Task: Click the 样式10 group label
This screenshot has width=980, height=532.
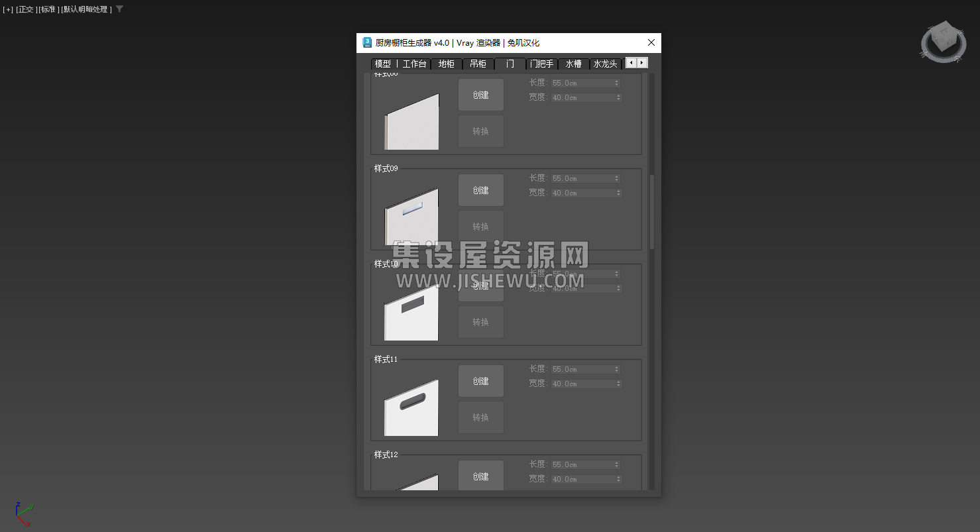Action: point(386,264)
